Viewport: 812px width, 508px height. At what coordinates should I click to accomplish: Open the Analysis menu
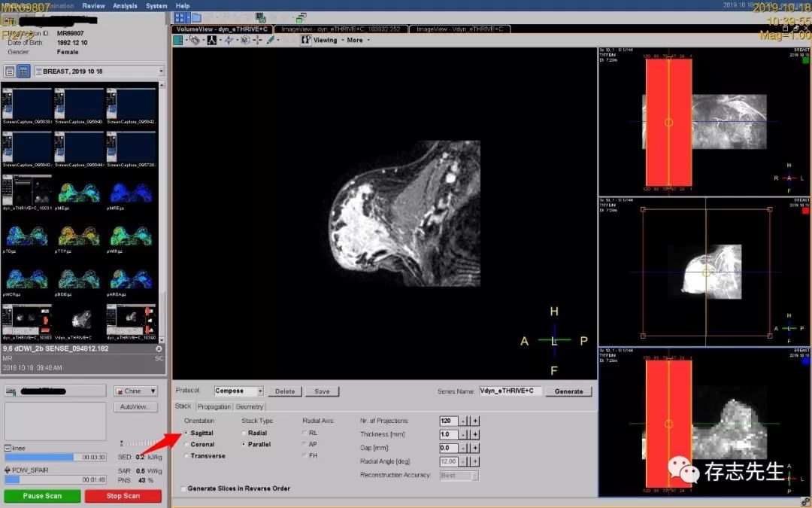click(x=125, y=6)
